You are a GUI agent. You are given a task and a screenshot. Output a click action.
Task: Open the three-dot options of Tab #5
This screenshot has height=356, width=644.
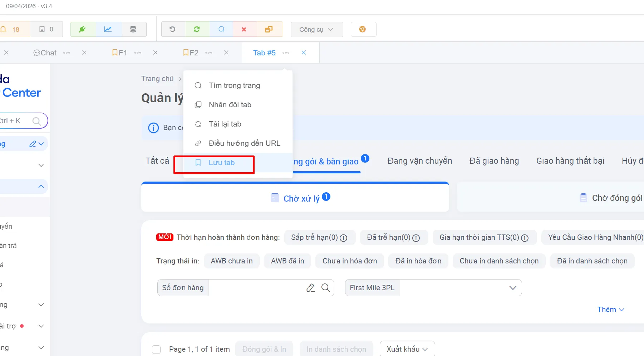pyautogui.click(x=286, y=53)
